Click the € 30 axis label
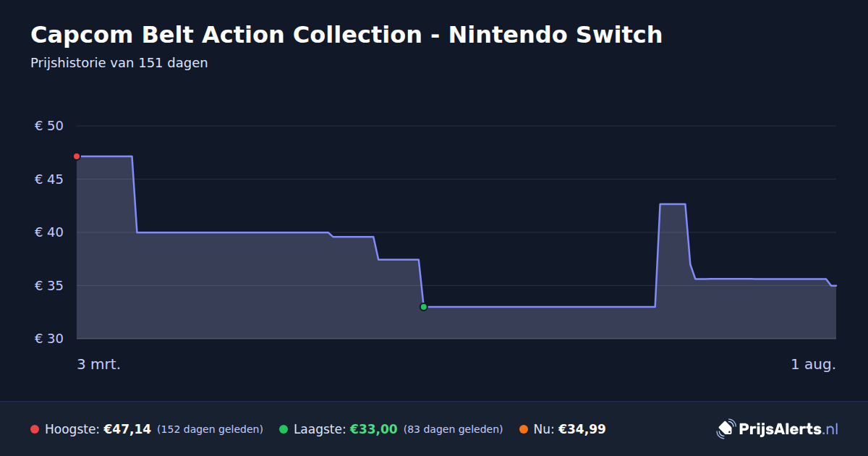Screen dimensions: 868x456 49,339
